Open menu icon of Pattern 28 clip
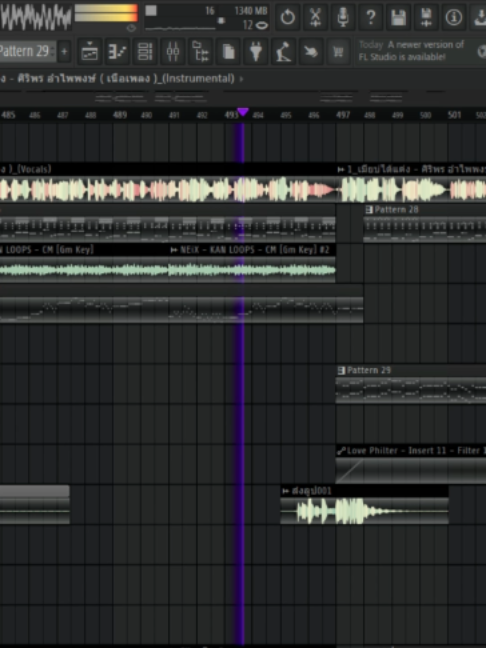Viewport: 486px width, 648px height. click(369, 210)
